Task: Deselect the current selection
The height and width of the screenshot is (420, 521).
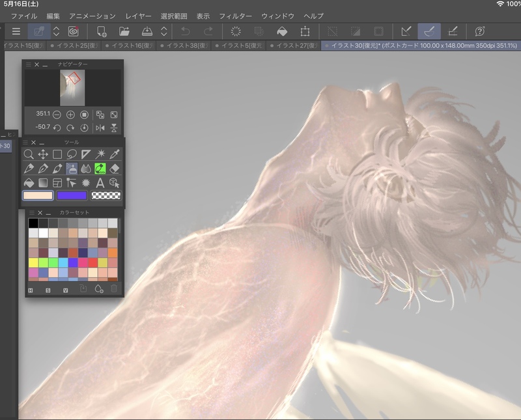Action: click(x=332, y=31)
